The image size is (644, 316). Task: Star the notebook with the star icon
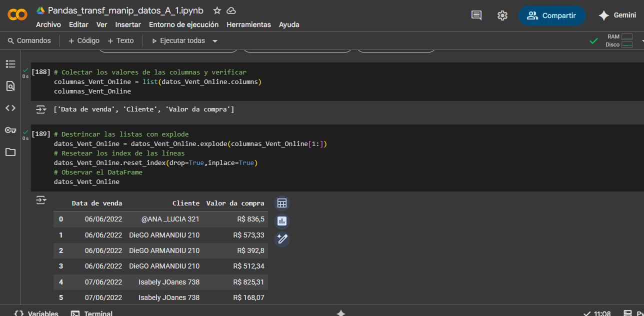(x=217, y=10)
